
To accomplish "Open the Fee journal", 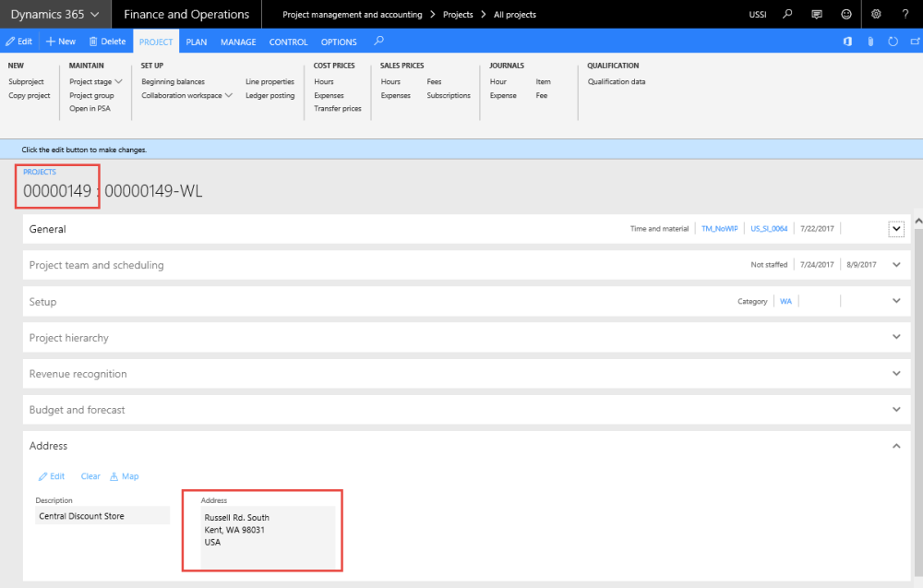I will tap(542, 95).
